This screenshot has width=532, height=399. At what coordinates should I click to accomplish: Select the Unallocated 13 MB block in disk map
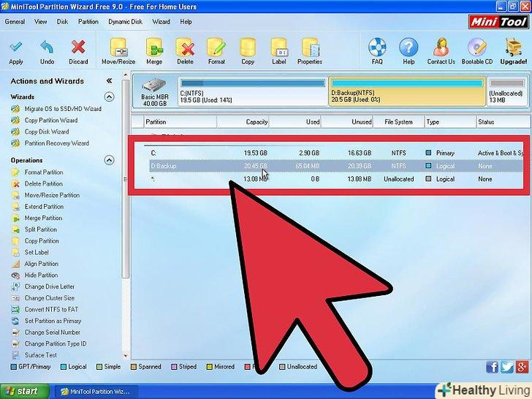(507, 91)
